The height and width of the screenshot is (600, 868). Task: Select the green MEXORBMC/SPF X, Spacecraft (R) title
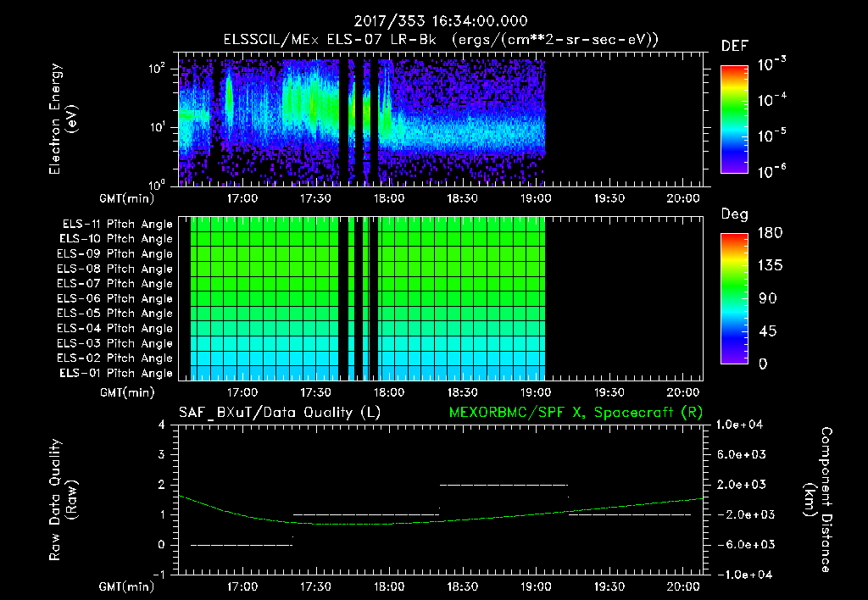pyautogui.click(x=576, y=413)
